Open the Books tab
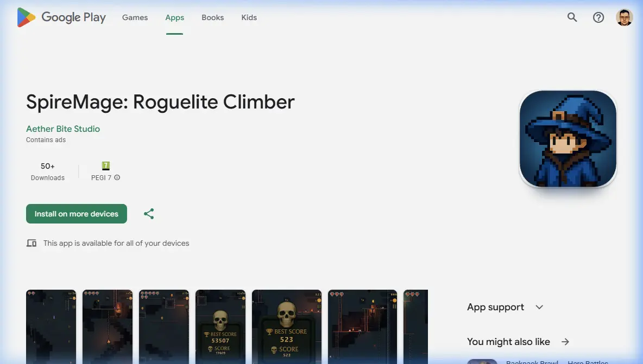The height and width of the screenshot is (364, 643). click(213, 17)
